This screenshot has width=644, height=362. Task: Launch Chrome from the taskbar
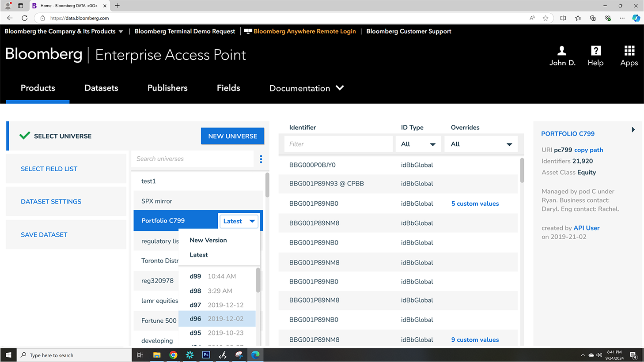(x=173, y=355)
